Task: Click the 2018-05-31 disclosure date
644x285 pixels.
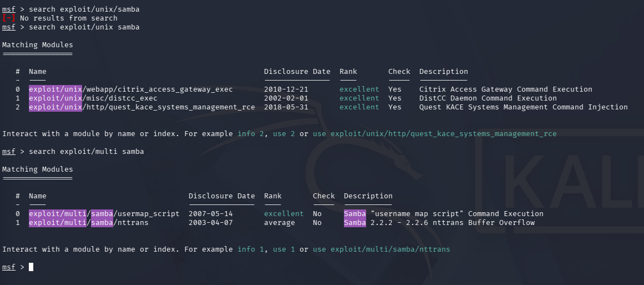Action: [x=286, y=107]
